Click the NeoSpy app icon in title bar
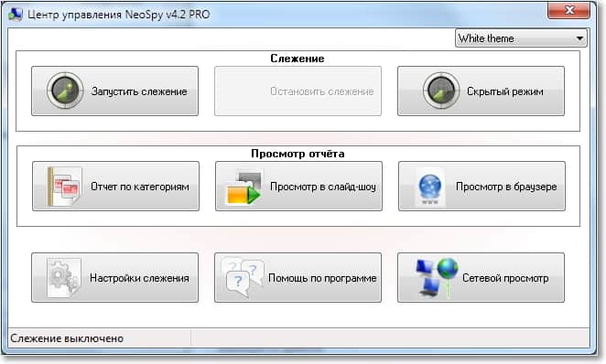The height and width of the screenshot is (364, 606). (x=16, y=15)
